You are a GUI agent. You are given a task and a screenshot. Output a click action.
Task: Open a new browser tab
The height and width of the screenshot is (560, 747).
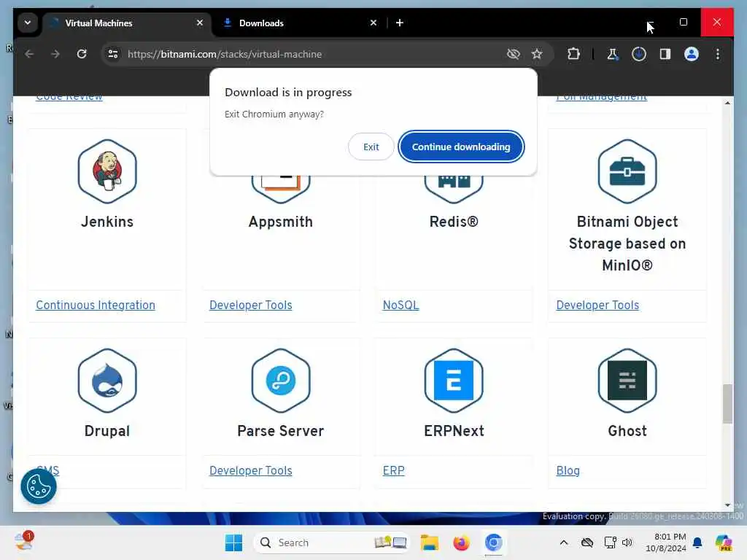tap(400, 23)
